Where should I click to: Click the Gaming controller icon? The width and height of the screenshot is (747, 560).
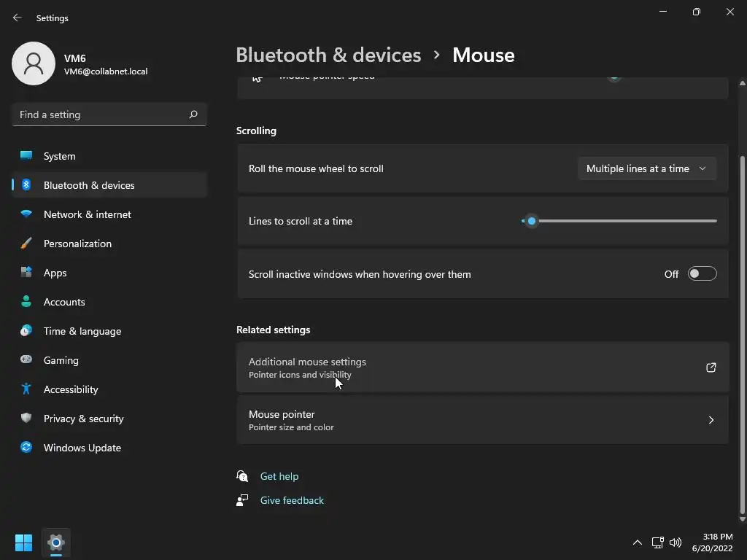pyautogui.click(x=26, y=360)
